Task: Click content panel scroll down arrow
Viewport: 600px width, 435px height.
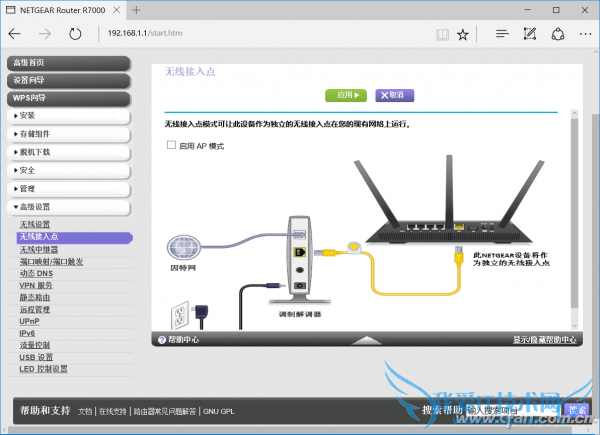Action: (x=574, y=326)
